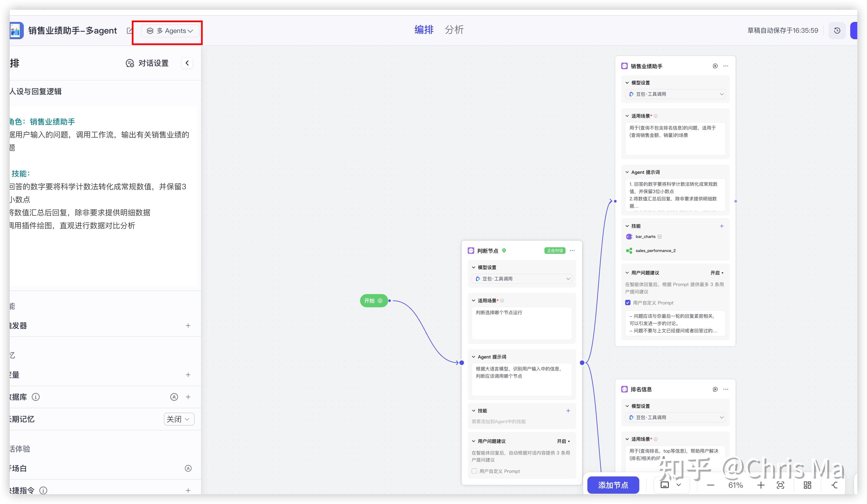Toggle 用户问题建议 开启 dropdown in 销售业绩助手
Image resolution: width=867 pixels, height=504 pixels.
coord(717,273)
